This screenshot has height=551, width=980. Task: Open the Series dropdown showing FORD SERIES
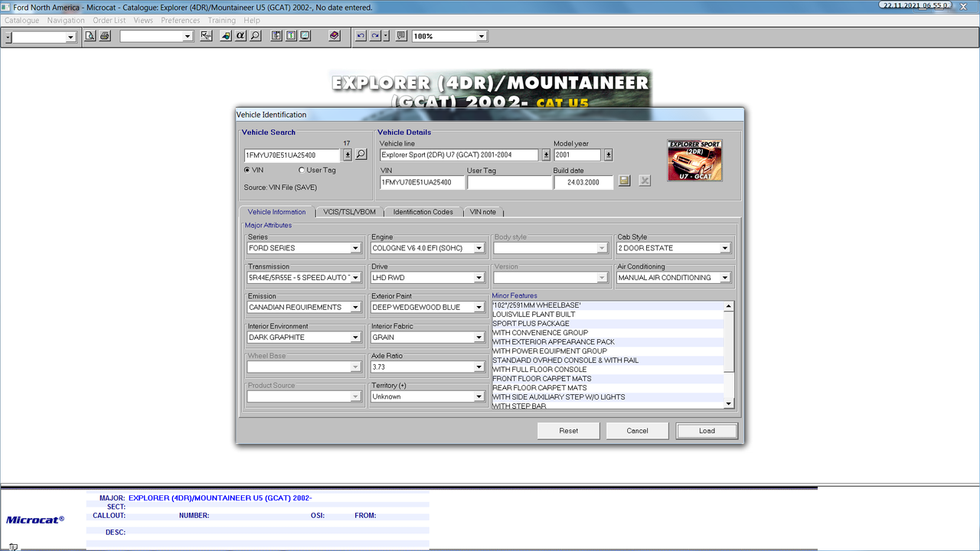click(356, 248)
